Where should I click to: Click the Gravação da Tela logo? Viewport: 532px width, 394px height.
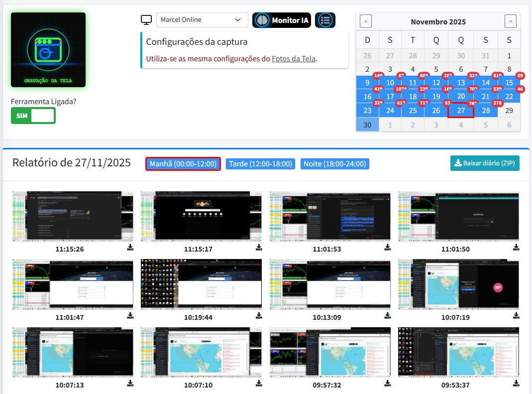pos(48,50)
